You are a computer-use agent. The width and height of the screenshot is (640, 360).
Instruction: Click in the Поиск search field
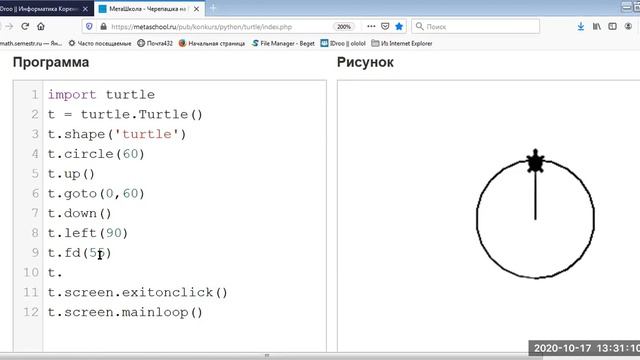point(476,27)
